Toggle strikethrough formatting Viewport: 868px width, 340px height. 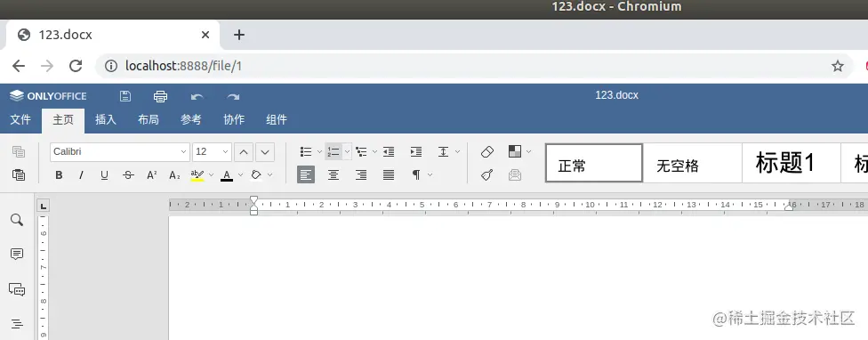tap(128, 175)
